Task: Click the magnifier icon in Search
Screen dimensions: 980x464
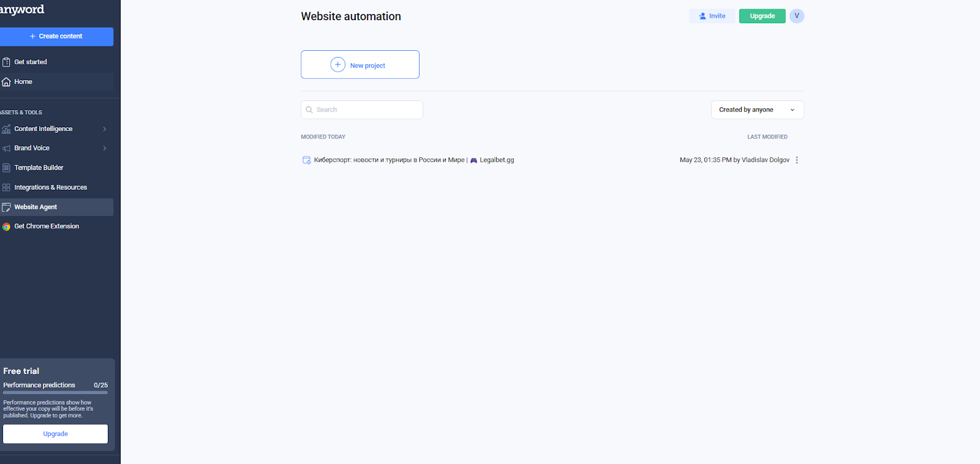Action: tap(309, 110)
